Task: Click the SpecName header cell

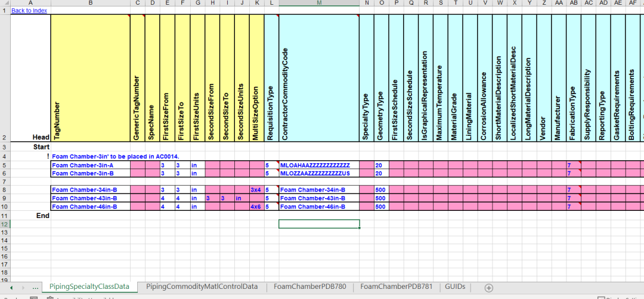Action: coord(153,79)
